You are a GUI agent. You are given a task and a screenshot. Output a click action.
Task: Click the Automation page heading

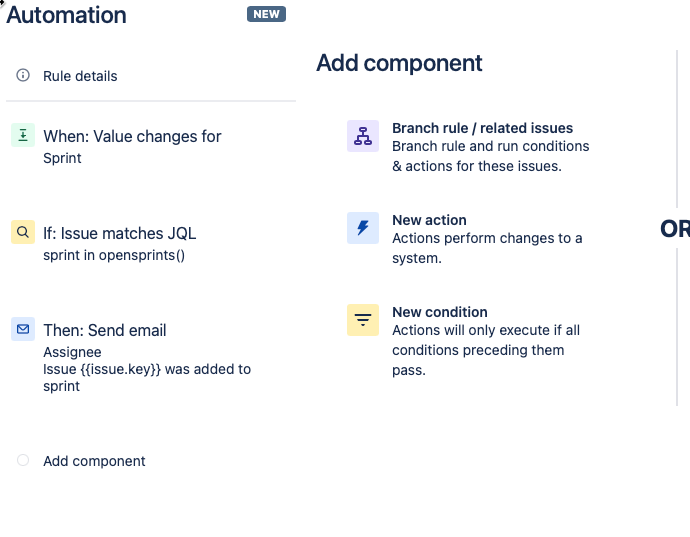point(66,15)
